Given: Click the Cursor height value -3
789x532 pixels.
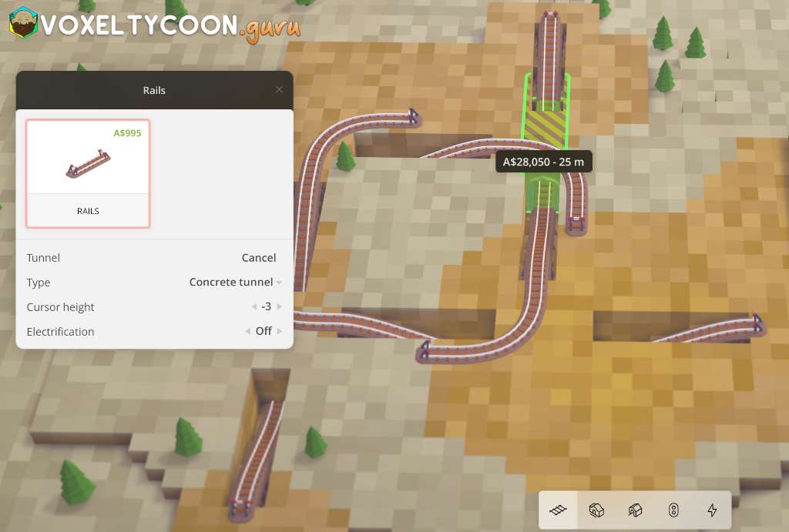Looking at the screenshot, I should click(x=267, y=307).
